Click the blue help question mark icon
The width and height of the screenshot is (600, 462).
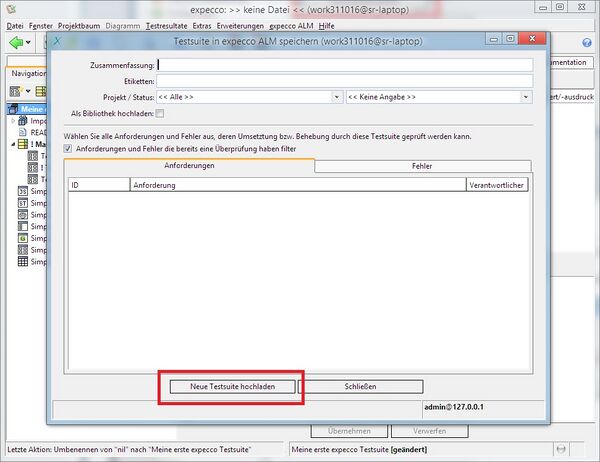pos(586,44)
